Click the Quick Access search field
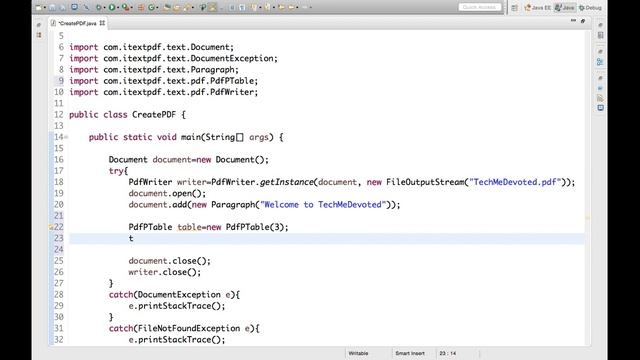640x360 pixels. (x=480, y=7)
